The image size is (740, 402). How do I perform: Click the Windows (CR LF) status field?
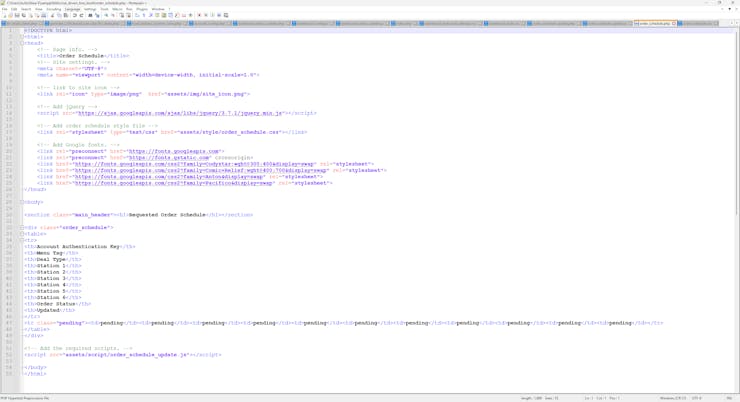point(673,398)
